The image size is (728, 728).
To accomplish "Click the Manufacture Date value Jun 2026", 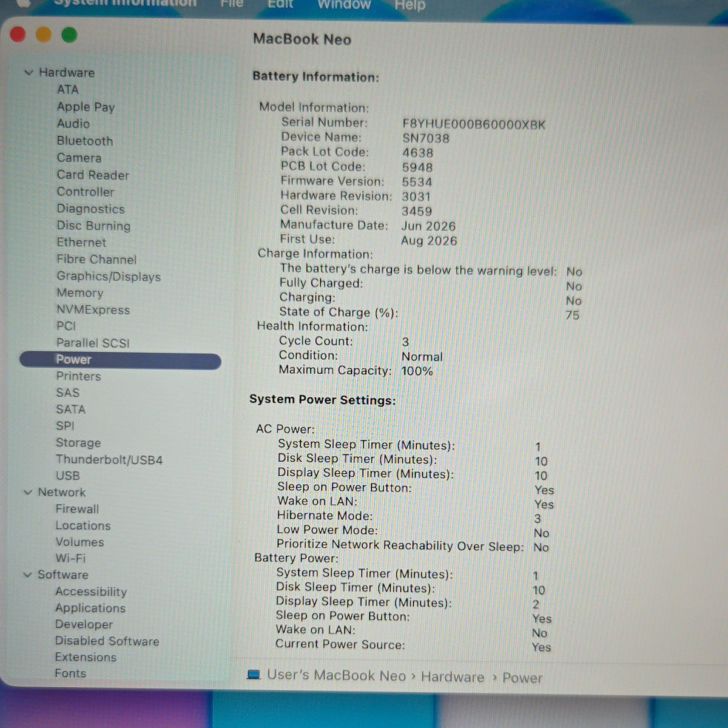I will [428, 226].
